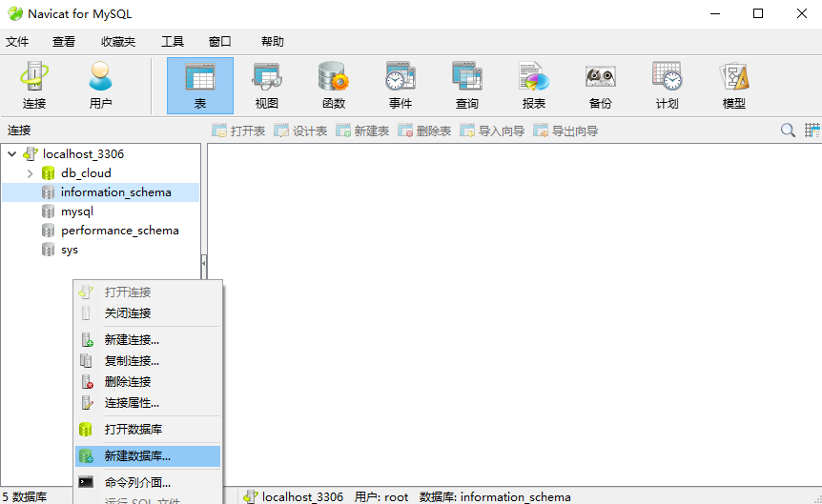
Task: Select the sys database row
Action: coord(101,250)
